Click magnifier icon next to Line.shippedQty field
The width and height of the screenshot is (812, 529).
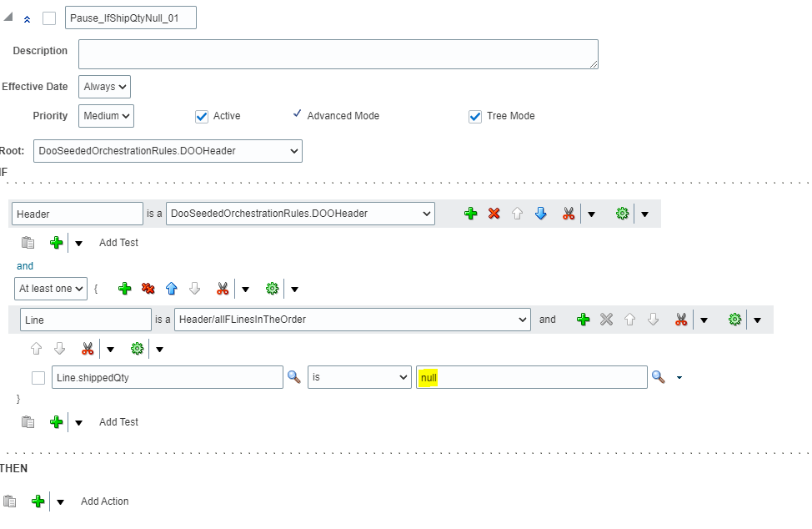tap(294, 377)
